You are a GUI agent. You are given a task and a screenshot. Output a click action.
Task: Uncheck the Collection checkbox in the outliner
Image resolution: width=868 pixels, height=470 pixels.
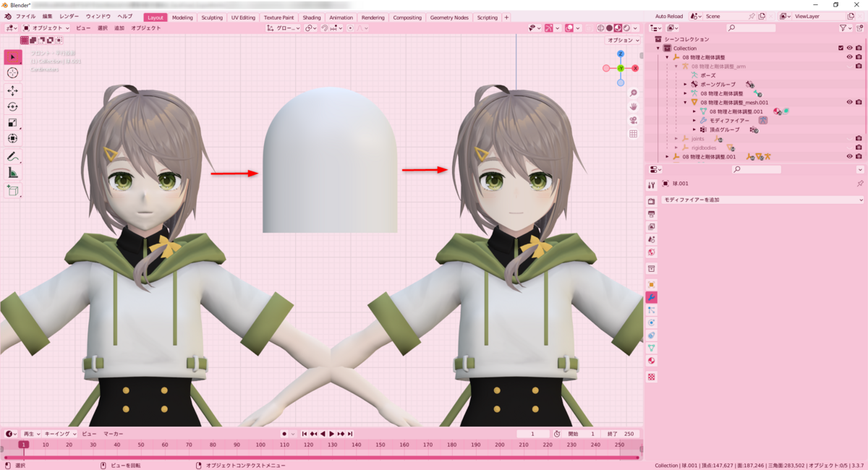pos(841,48)
